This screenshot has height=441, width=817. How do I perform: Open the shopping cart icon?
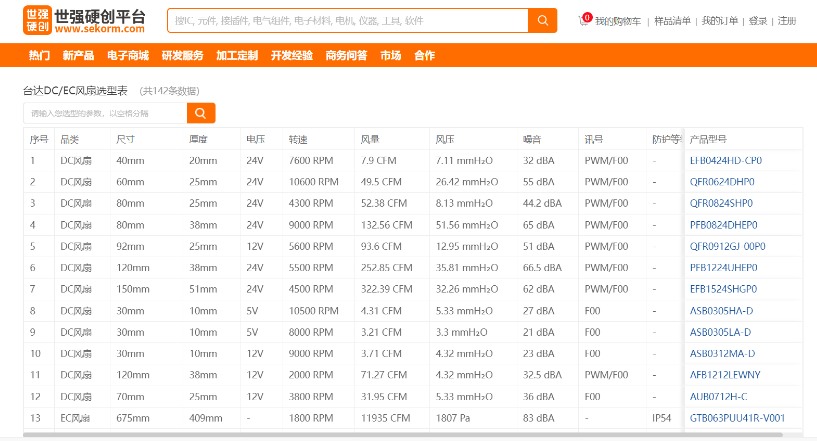[x=585, y=20]
